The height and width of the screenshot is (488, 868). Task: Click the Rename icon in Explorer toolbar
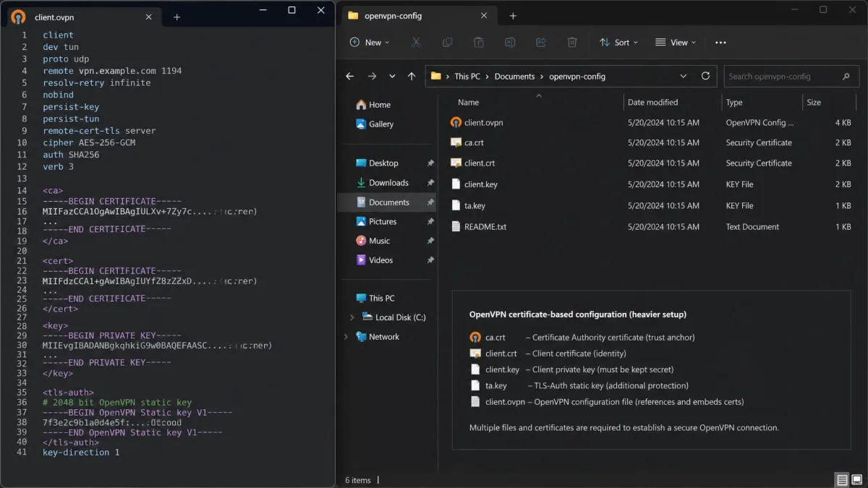pos(510,43)
